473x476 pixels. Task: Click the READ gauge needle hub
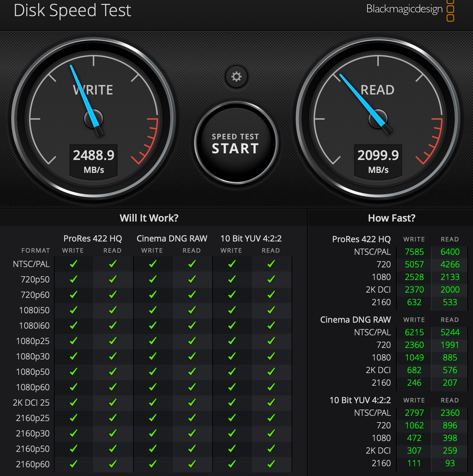[x=378, y=119]
